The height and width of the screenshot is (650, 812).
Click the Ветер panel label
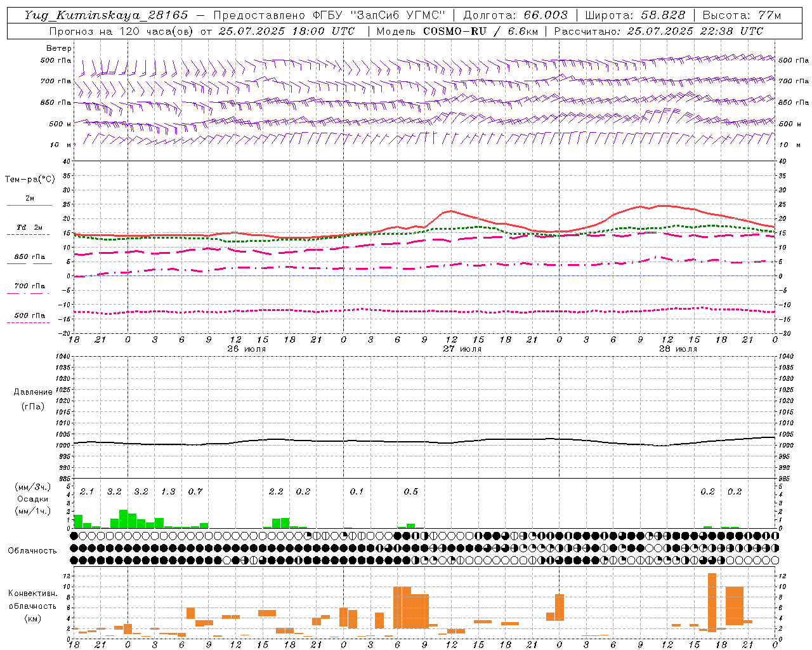59,48
